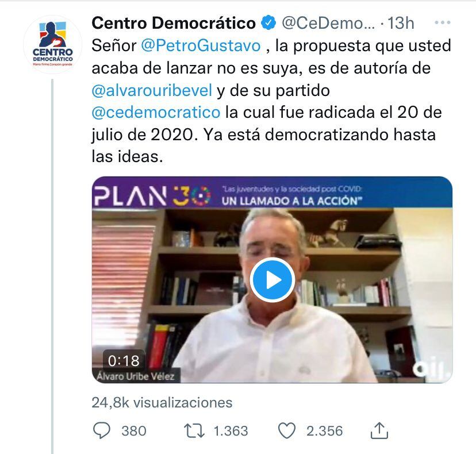Click the blue verified badge
Screen dimensions: 476x454
click(268, 23)
